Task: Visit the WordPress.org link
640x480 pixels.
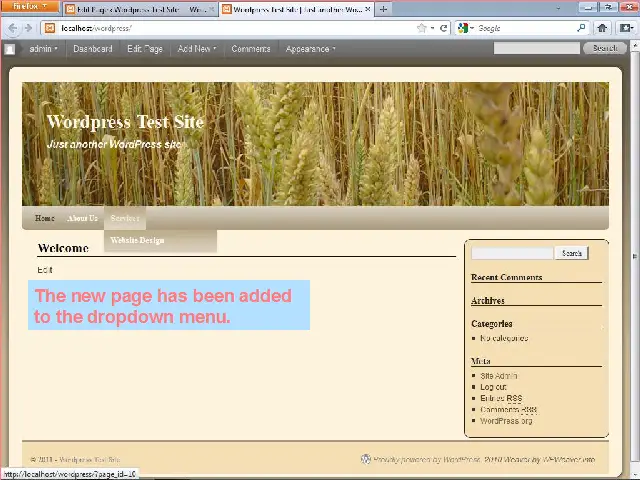Action: (x=506, y=421)
